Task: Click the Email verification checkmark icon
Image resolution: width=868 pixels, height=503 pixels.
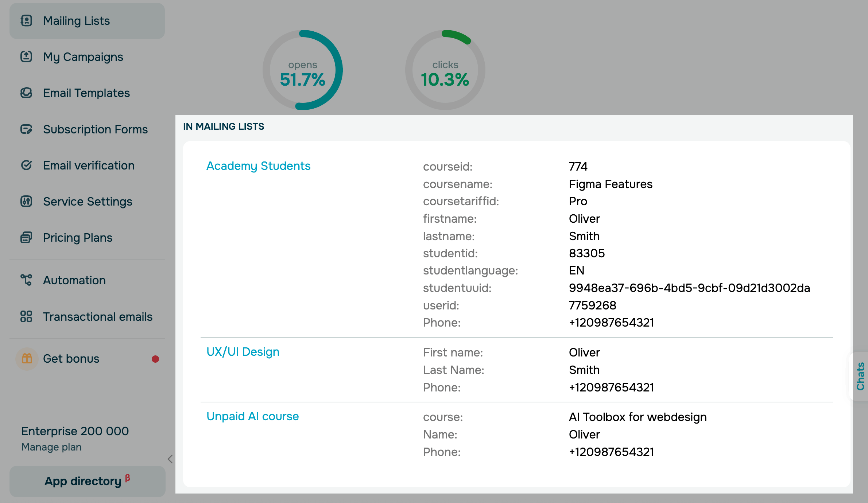Action: coord(26,165)
